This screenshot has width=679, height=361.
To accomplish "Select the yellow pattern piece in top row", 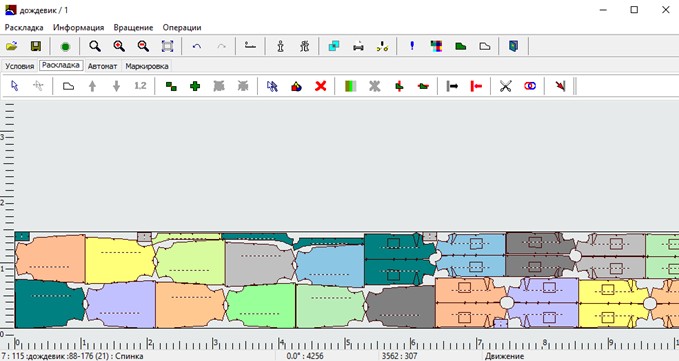I will point(120,260).
